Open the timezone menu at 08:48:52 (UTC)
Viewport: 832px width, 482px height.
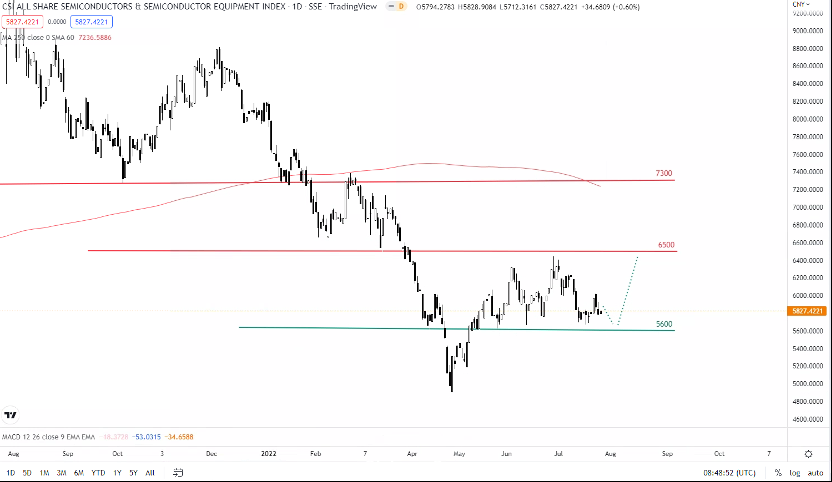click(729, 472)
